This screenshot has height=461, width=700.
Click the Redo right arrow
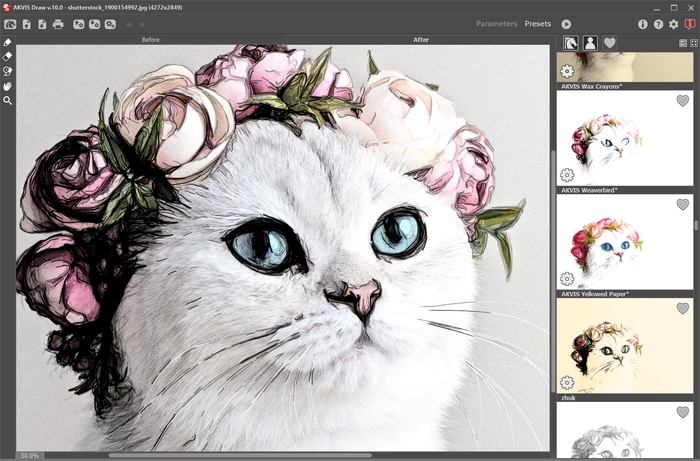click(x=142, y=24)
